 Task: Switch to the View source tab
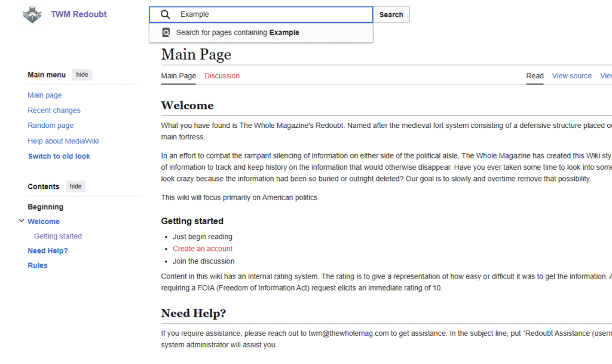(x=571, y=76)
